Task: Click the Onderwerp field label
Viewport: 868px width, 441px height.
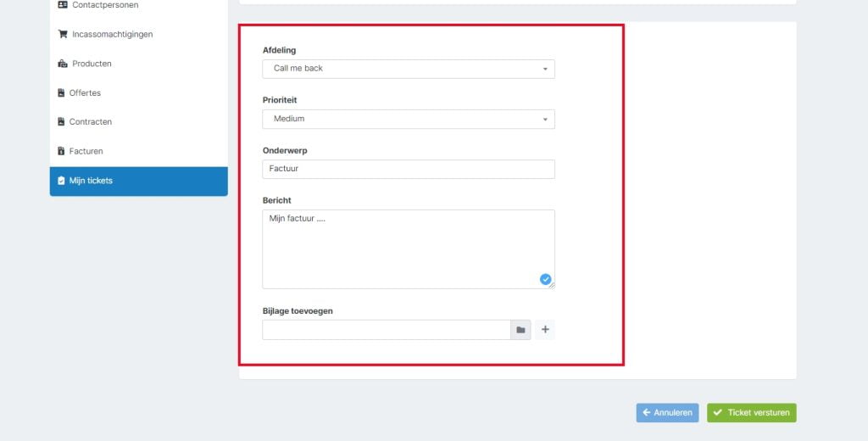Action: 285,151
